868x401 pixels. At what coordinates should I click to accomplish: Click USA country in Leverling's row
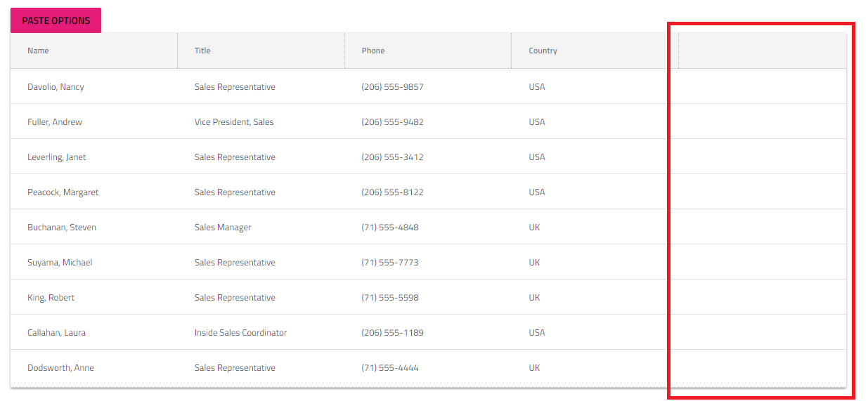click(537, 157)
